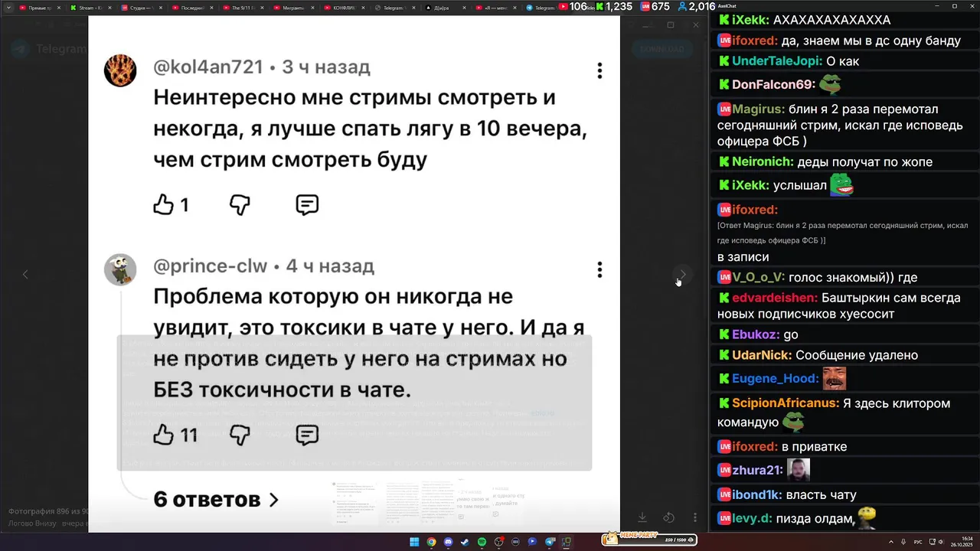Reply to @prince-clw's comment
The height and width of the screenshot is (551, 980).
tap(307, 435)
